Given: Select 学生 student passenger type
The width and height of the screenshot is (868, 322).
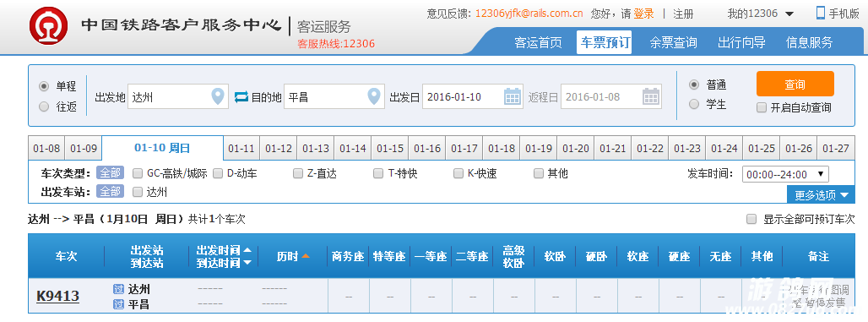Looking at the screenshot, I should 693,104.
